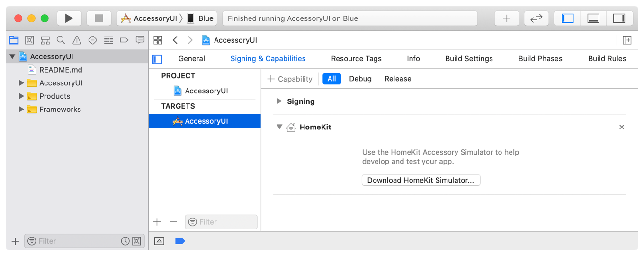Add a target with plus button
The width and height of the screenshot is (644, 256).
coord(157,222)
